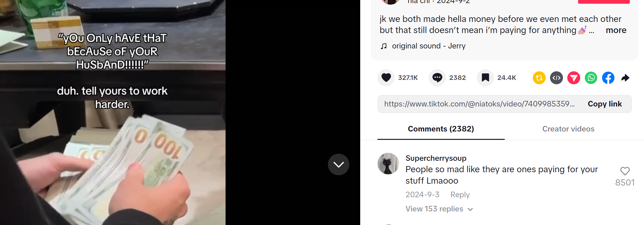Save video with bookmark icon
The height and width of the screenshot is (225, 644).
coord(485,78)
